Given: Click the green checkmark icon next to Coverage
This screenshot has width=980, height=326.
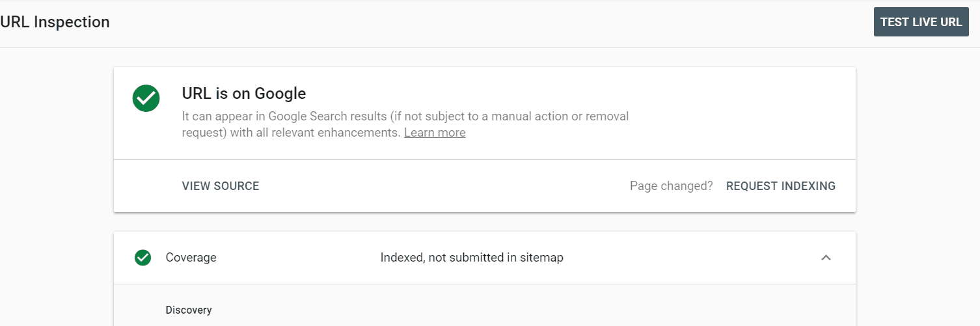Looking at the screenshot, I should coord(143,258).
